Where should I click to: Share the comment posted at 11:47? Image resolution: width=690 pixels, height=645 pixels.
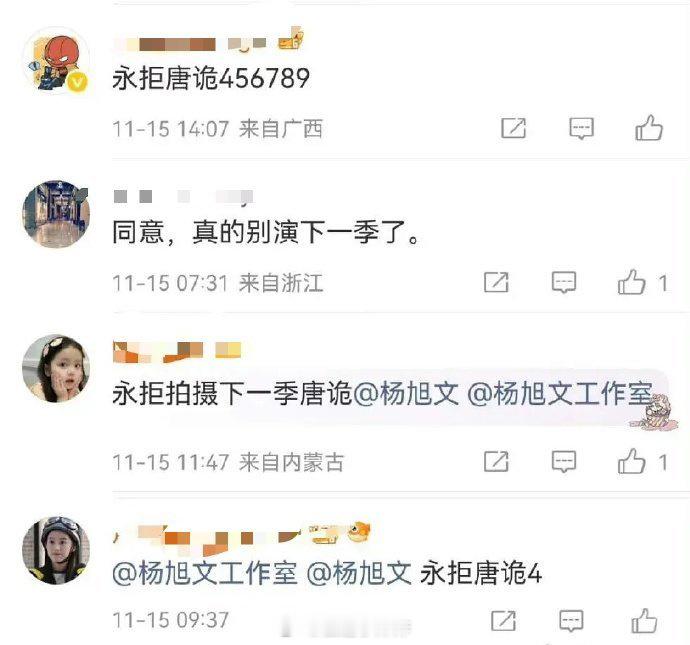[496, 462]
